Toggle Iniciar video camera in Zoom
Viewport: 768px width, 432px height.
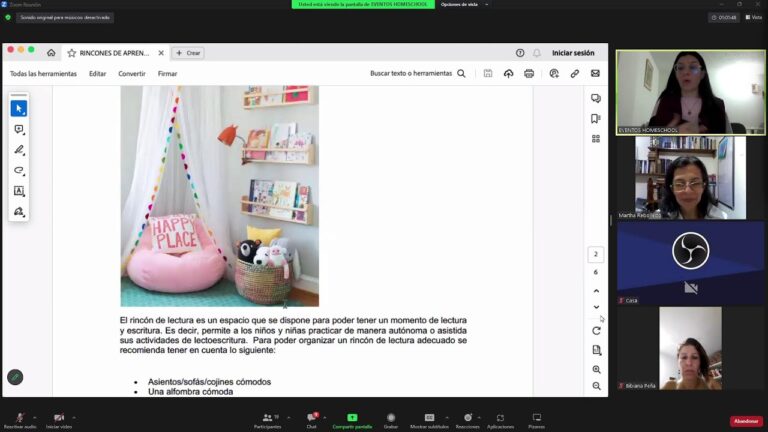click(59, 420)
